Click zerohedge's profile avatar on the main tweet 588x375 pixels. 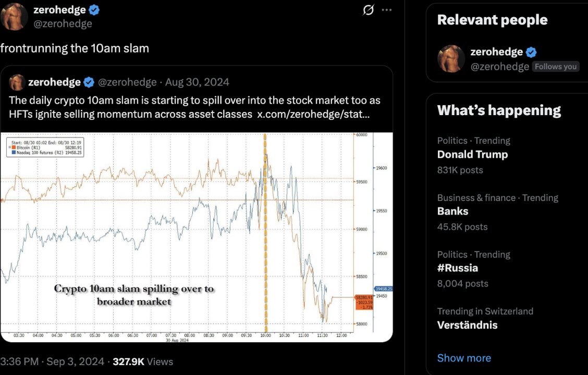15,16
